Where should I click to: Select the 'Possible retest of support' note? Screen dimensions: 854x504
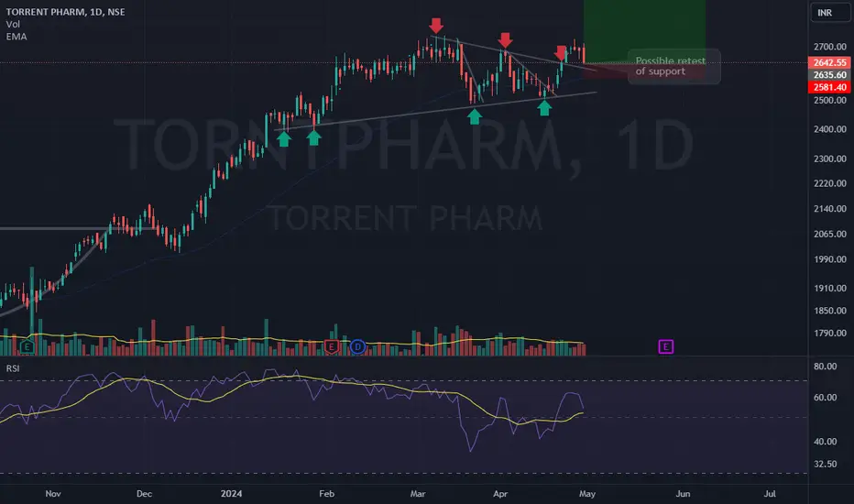tap(673, 67)
